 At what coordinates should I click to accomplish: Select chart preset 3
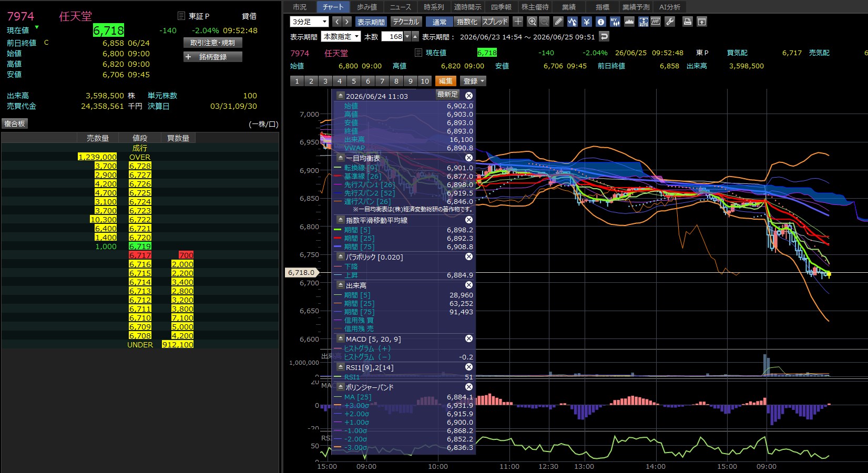tap(325, 81)
